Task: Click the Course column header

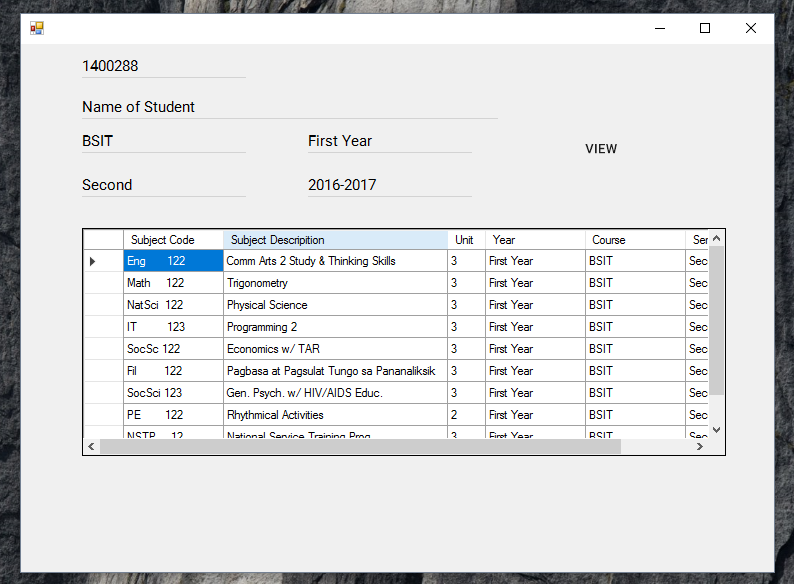Action: 634,240
